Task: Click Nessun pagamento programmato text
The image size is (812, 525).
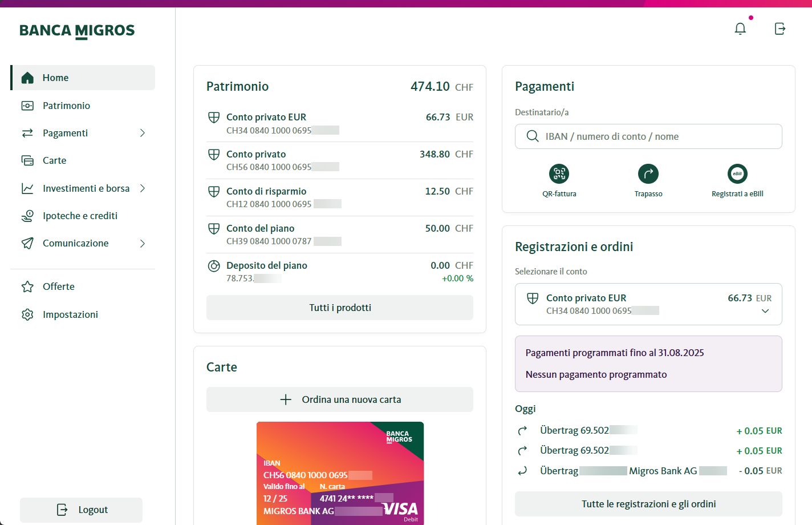Action: tap(596, 374)
